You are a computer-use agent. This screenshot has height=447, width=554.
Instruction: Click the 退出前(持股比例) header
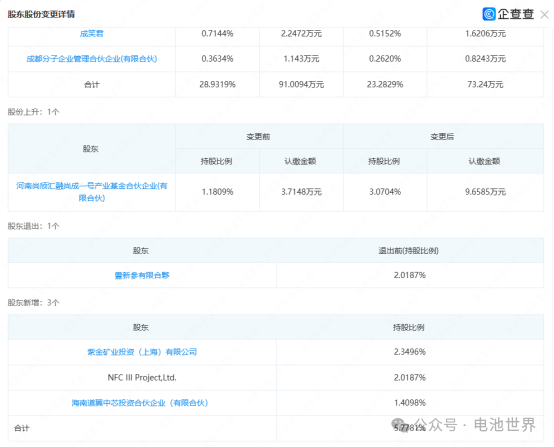point(409,251)
